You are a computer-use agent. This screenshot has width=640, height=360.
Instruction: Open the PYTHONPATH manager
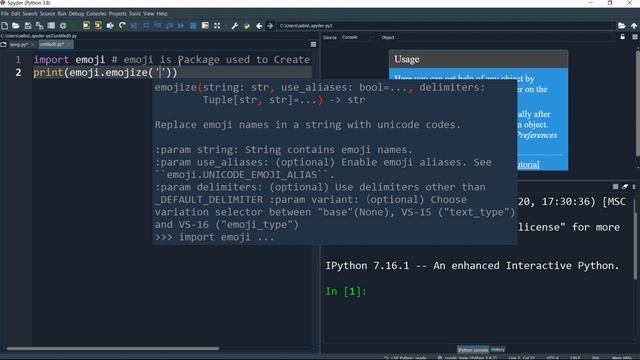(247, 26)
